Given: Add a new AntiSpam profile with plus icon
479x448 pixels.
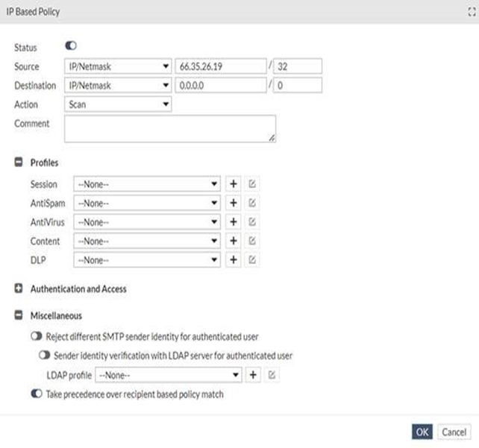Looking at the screenshot, I should click(x=233, y=203).
